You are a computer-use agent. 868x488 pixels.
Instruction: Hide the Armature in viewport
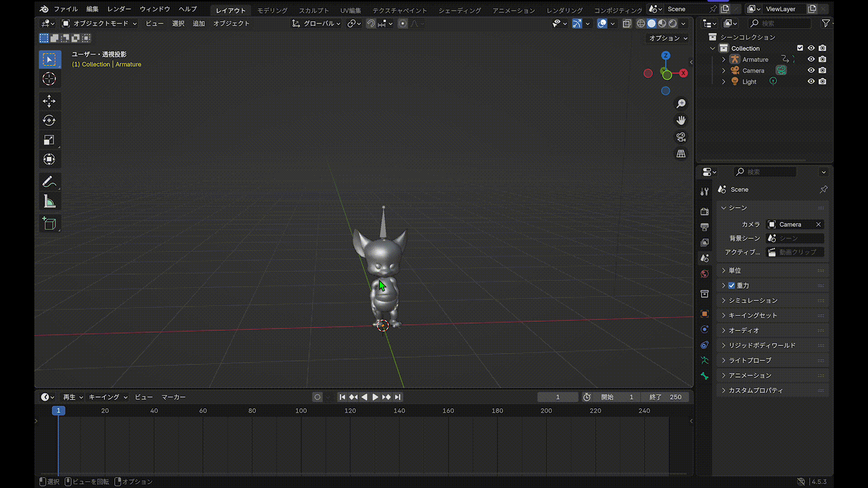click(x=811, y=59)
